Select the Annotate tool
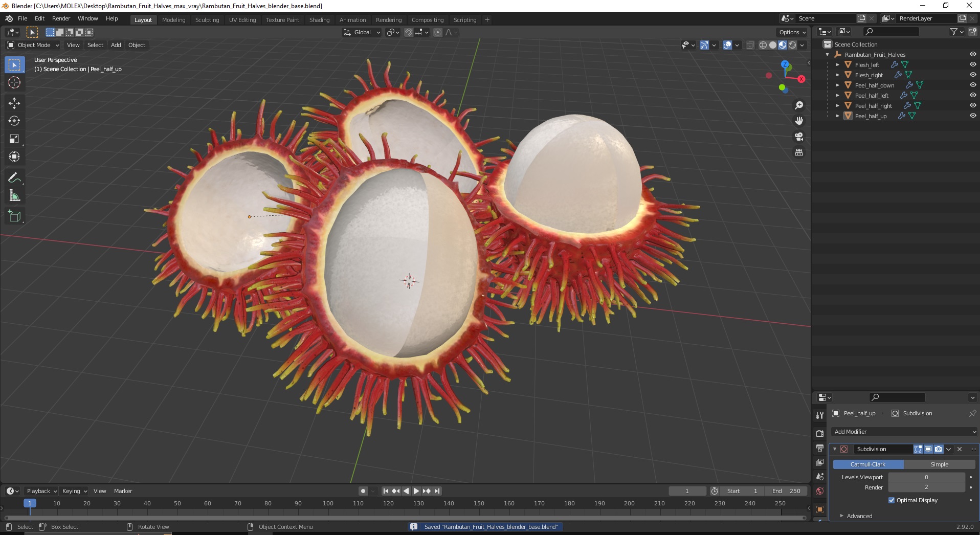The width and height of the screenshot is (980, 535). click(14, 178)
